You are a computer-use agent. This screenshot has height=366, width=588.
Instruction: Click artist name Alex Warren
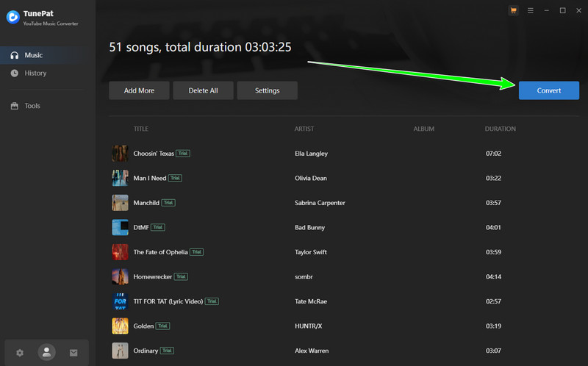(x=312, y=351)
